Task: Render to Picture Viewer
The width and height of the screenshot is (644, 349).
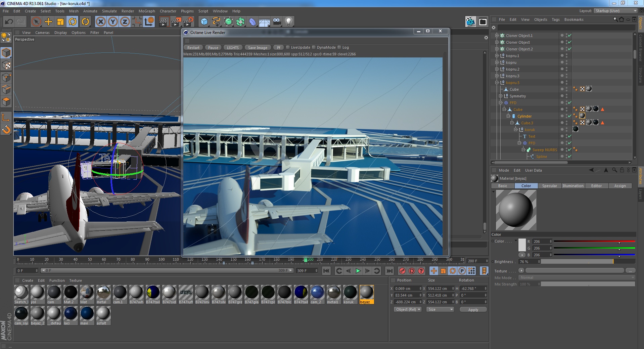Action: (x=176, y=22)
